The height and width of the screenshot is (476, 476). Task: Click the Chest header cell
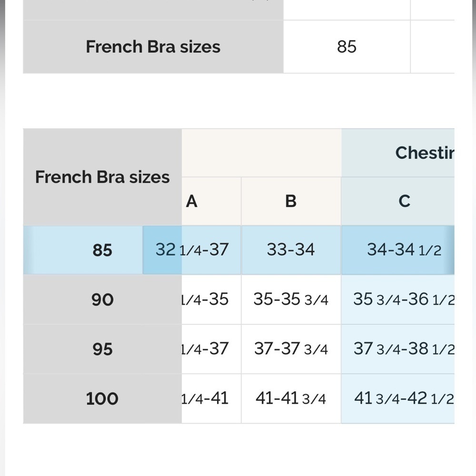pos(398,153)
